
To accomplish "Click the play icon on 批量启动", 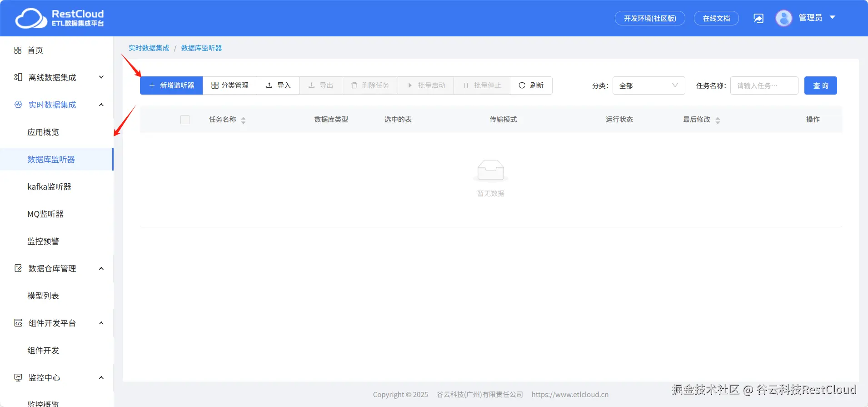I will (410, 85).
